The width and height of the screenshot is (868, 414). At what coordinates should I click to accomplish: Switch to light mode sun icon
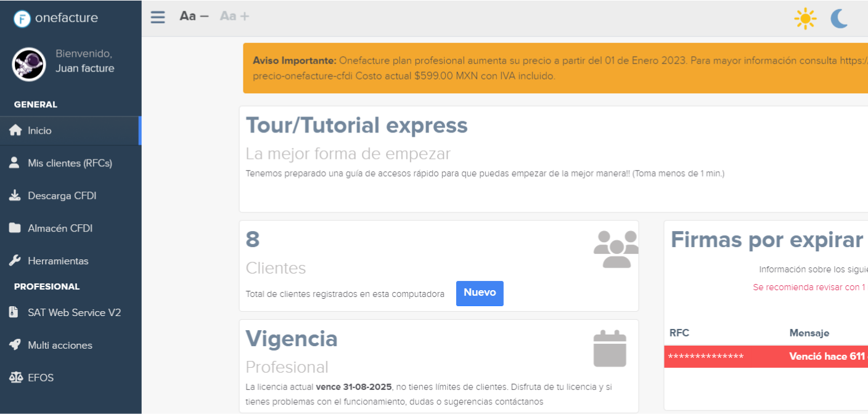pos(805,18)
